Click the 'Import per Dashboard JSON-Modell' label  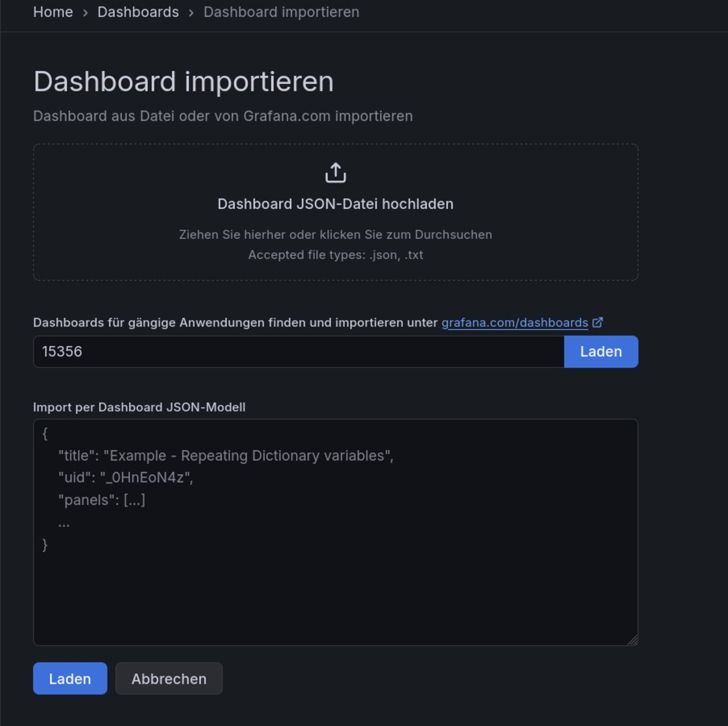pyautogui.click(x=139, y=407)
